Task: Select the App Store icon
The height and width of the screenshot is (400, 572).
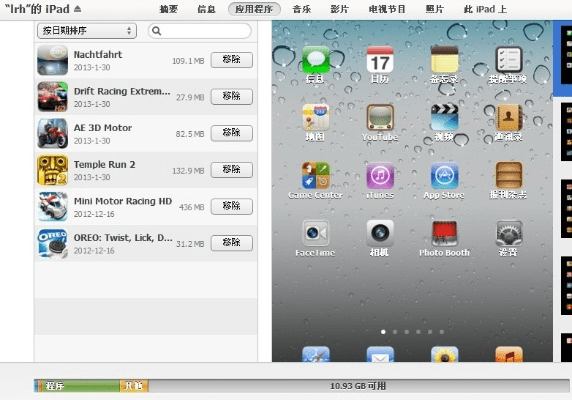Action: tap(444, 175)
